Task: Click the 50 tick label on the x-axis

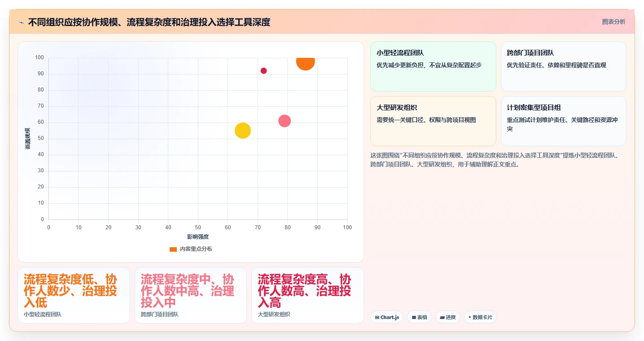Action: (198, 227)
